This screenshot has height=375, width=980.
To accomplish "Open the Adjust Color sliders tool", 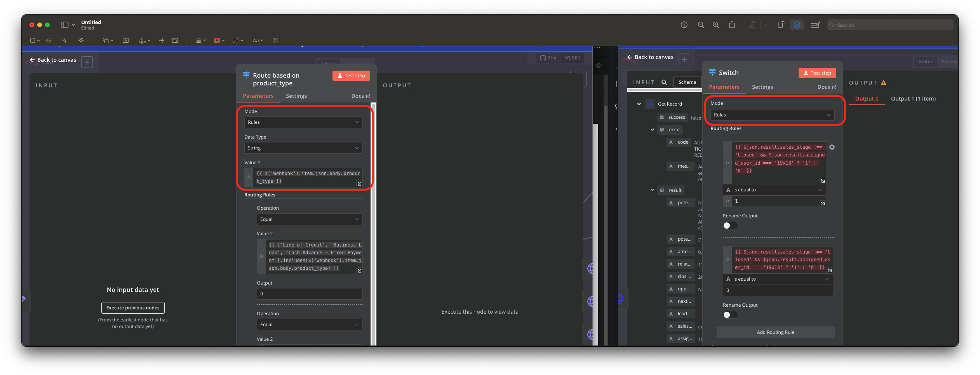I will click(x=162, y=40).
